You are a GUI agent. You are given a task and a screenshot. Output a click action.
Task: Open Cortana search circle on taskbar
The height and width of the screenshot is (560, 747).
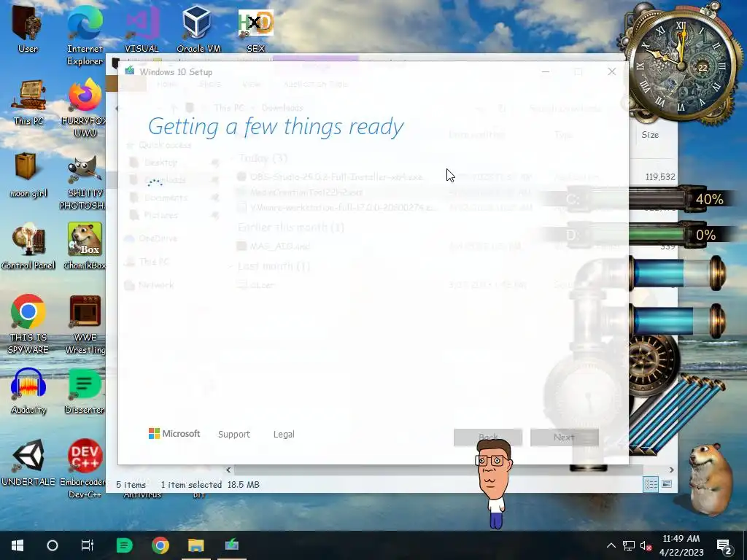[x=53, y=545]
